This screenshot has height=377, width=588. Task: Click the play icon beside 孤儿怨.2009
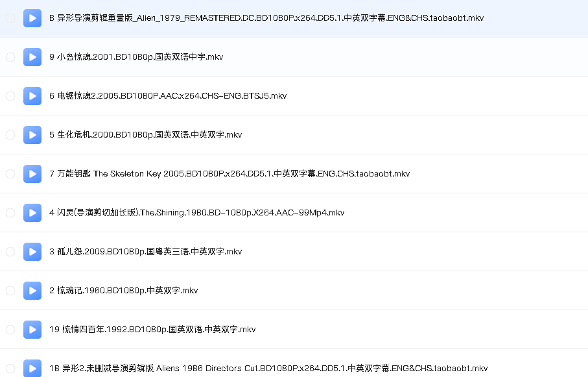click(32, 252)
